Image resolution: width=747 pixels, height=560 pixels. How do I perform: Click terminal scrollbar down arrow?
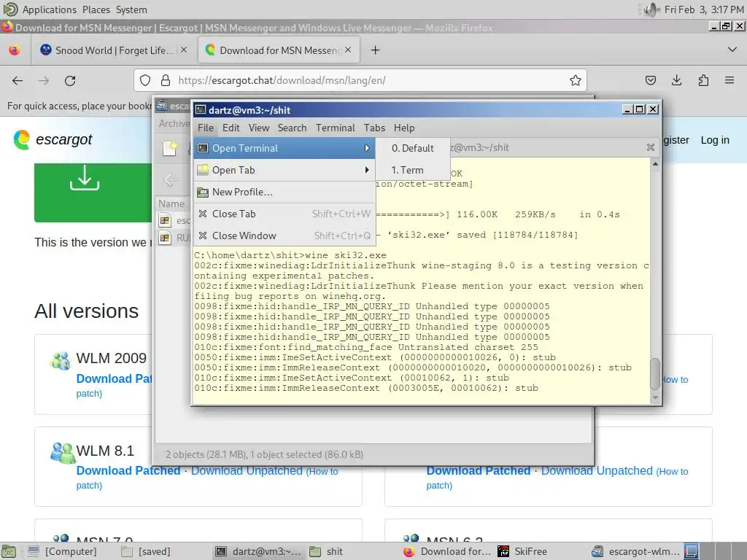pyautogui.click(x=656, y=397)
